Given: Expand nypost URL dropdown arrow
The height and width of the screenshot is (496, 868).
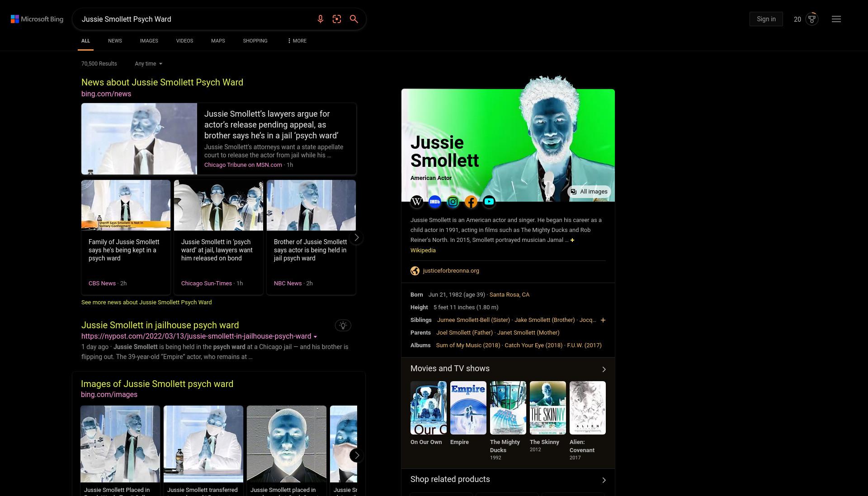Looking at the screenshot, I should [315, 337].
